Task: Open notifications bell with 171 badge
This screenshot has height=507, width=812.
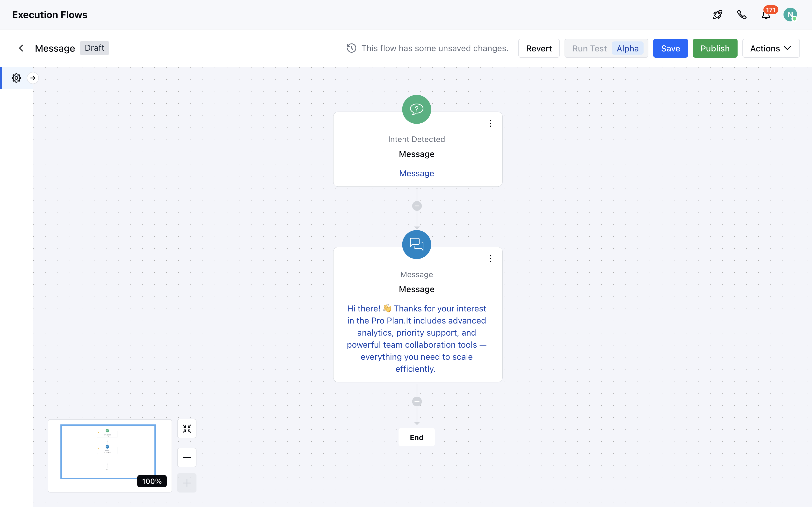Action: 766,15
